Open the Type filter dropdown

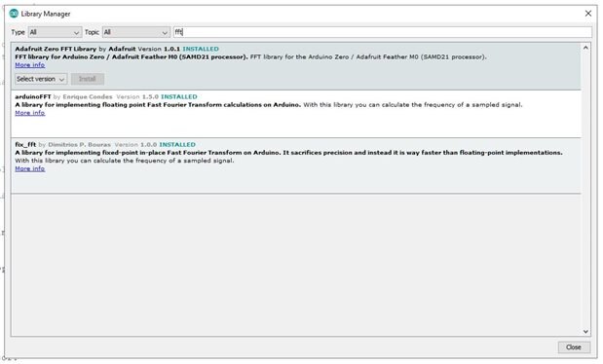(x=55, y=32)
